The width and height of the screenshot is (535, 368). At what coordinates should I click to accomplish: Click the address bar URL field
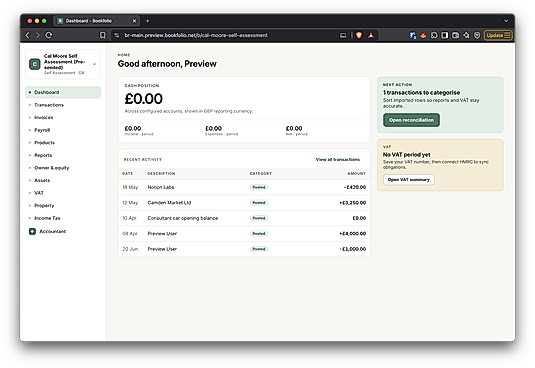pos(196,35)
